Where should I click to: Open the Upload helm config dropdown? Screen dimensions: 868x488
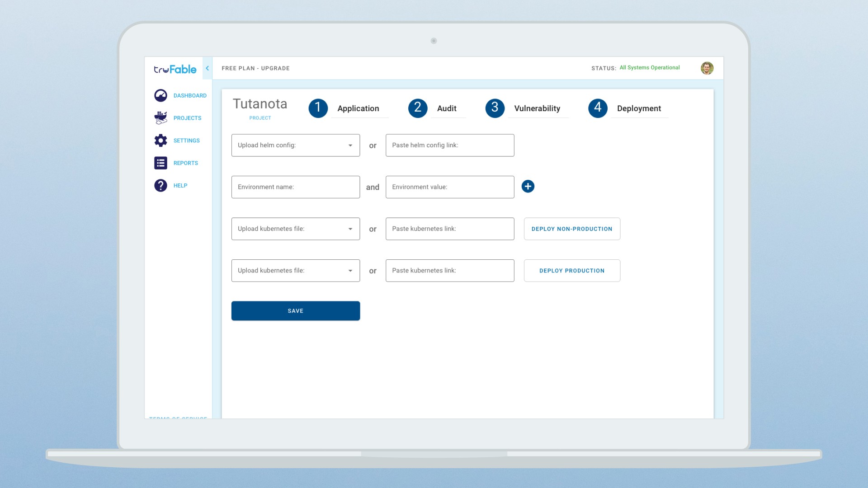point(296,145)
